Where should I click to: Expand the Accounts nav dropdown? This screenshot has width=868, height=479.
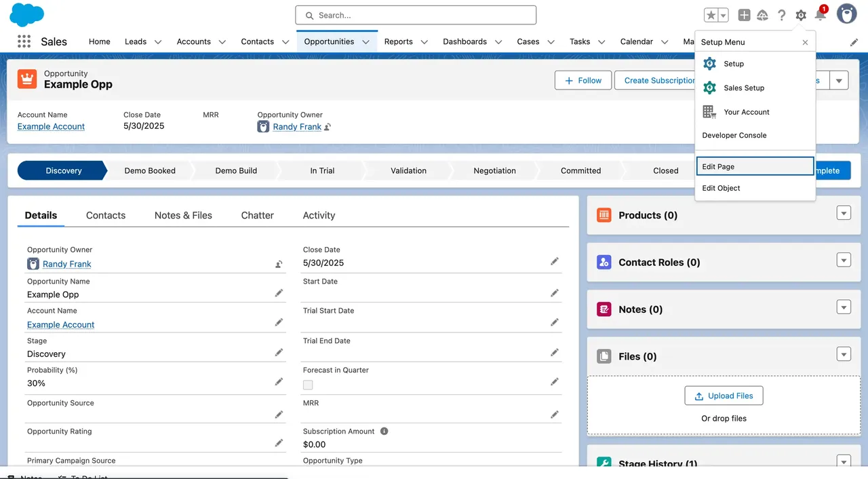(222, 42)
